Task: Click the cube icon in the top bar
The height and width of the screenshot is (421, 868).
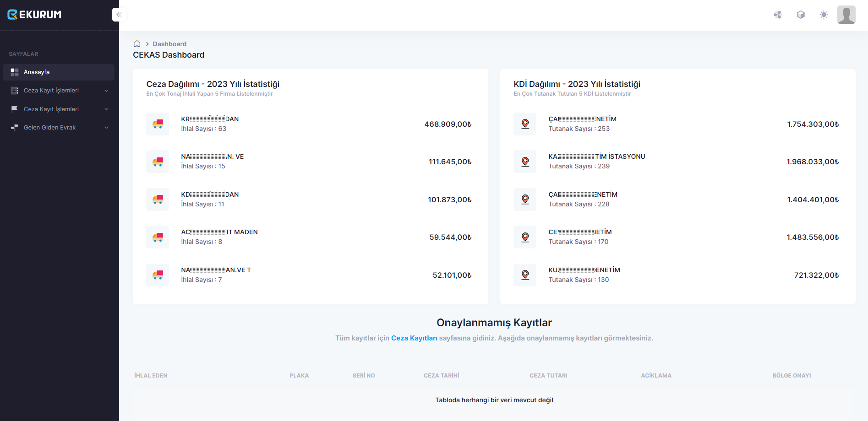Action: pyautogui.click(x=801, y=15)
